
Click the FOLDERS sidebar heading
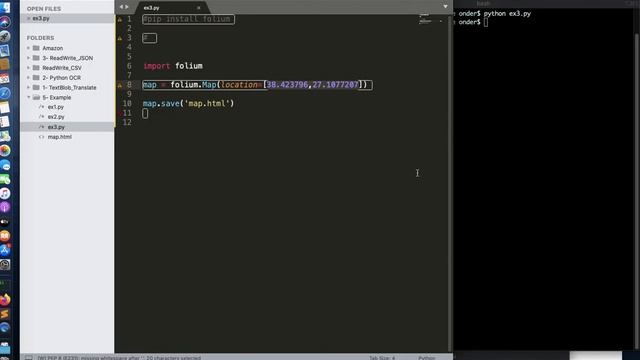(x=40, y=38)
